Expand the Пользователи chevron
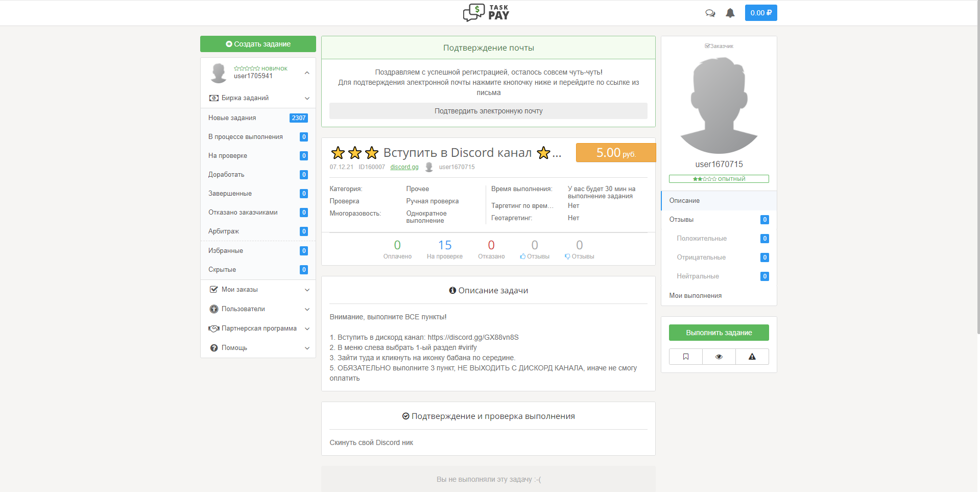 tap(307, 309)
